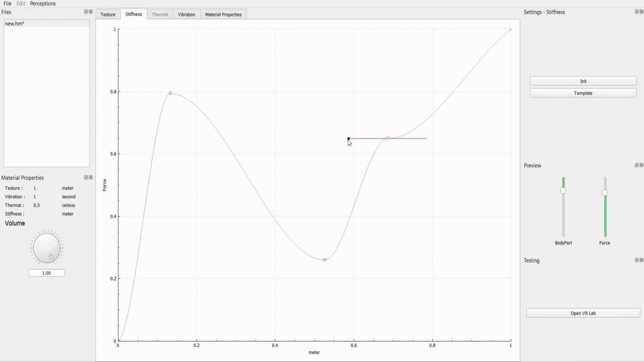
Task: Switch to the Texture tab
Action: coord(108,14)
